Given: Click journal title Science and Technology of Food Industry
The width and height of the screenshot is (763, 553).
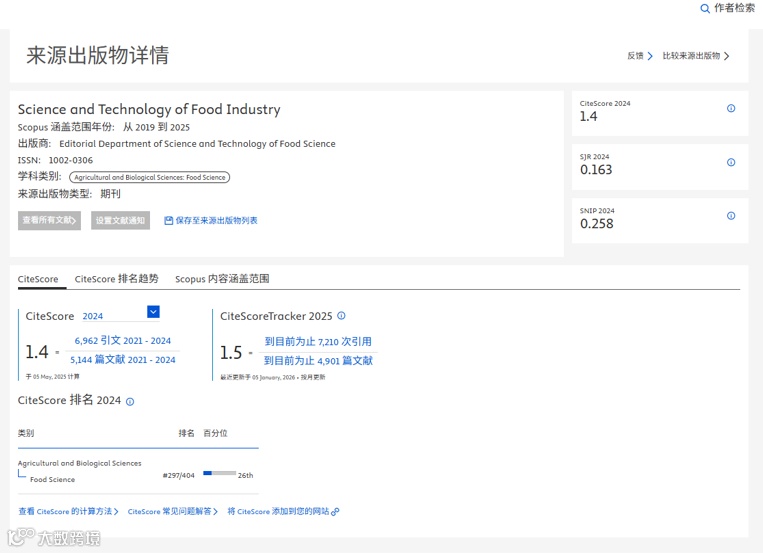Looking at the screenshot, I should pyautogui.click(x=149, y=109).
